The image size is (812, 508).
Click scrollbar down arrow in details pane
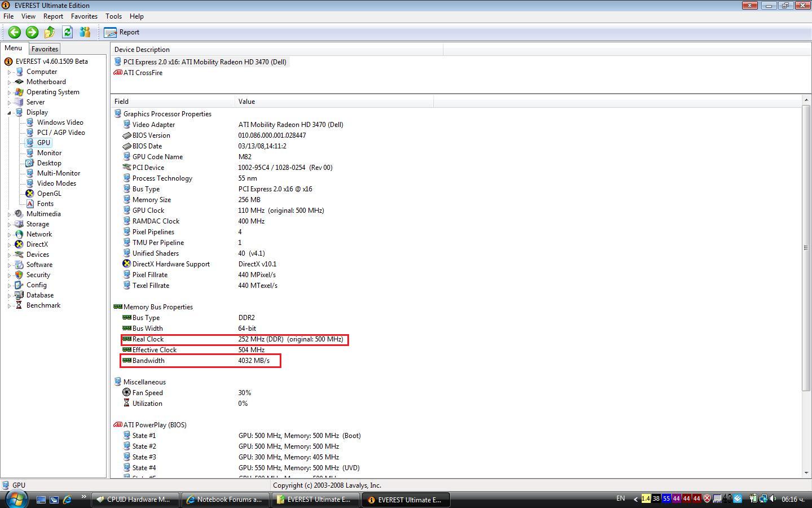[806, 473]
